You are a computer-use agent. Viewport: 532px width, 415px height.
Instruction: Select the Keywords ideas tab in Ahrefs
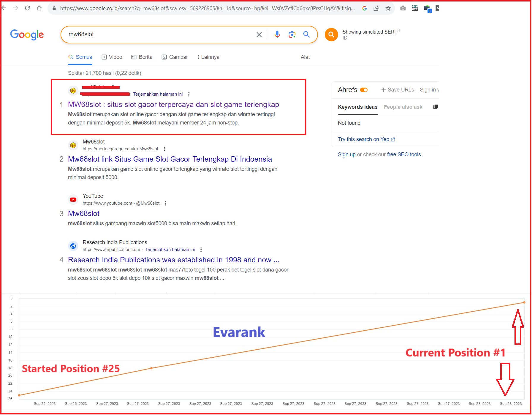click(x=358, y=107)
